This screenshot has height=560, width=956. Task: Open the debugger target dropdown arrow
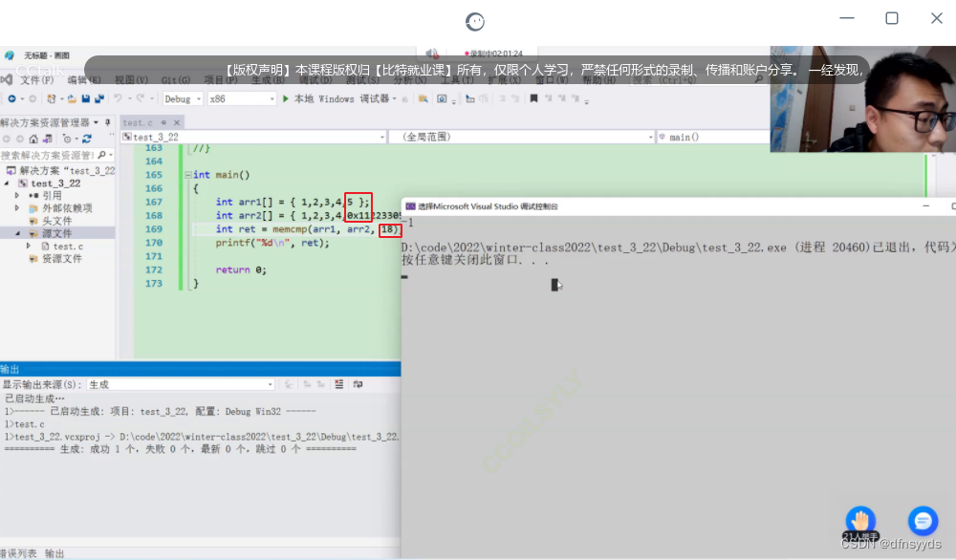pos(395,98)
